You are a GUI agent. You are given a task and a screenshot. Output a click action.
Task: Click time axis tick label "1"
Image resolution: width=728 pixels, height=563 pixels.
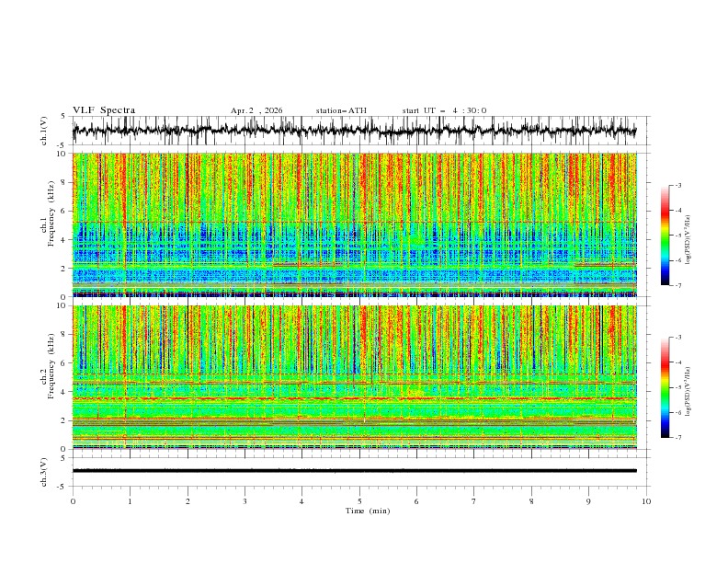pyautogui.click(x=130, y=501)
